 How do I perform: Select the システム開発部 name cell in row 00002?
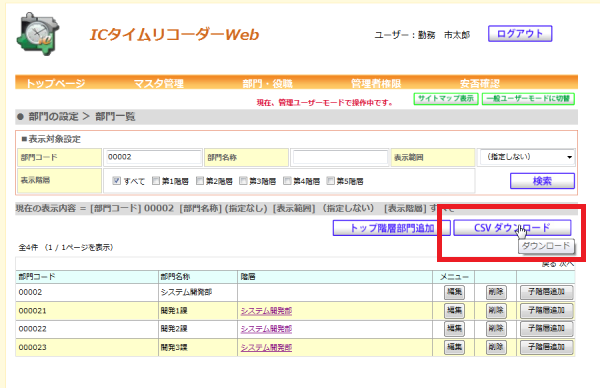coord(198,292)
